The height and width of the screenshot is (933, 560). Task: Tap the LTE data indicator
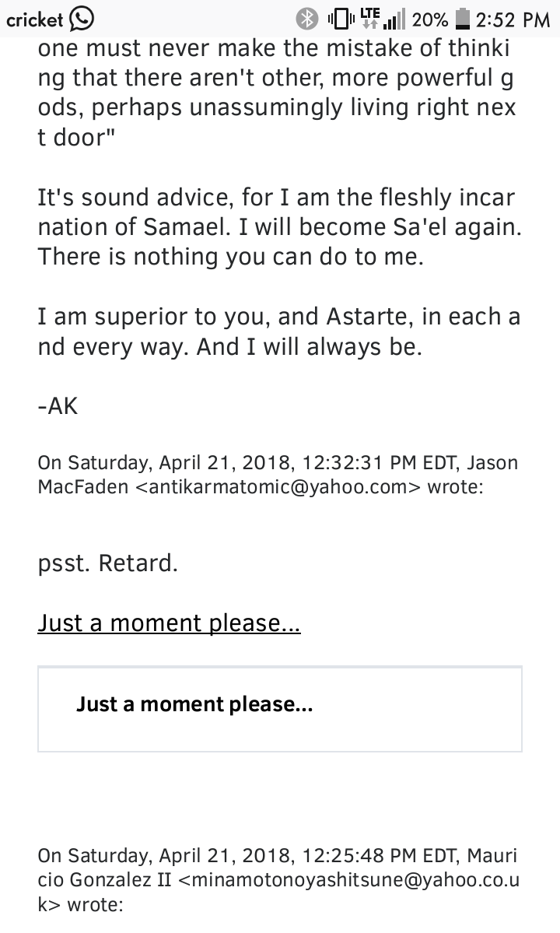[369, 19]
